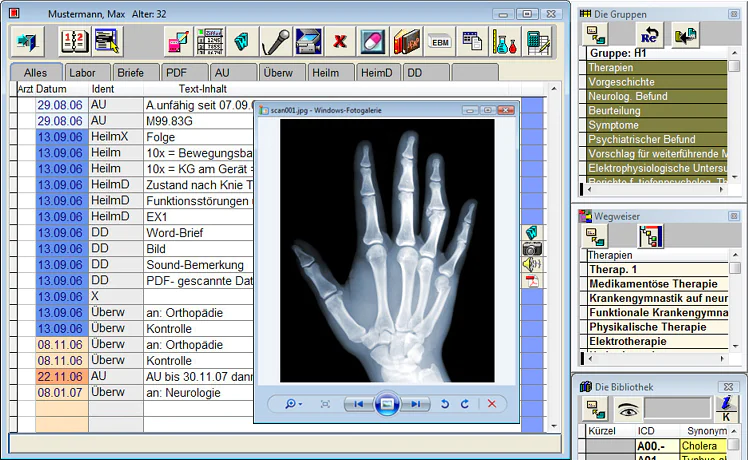Viewport: 748px width, 460px height.
Task: Click the first toolbar icon in Die Gruppen
Action: pos(596,35)
